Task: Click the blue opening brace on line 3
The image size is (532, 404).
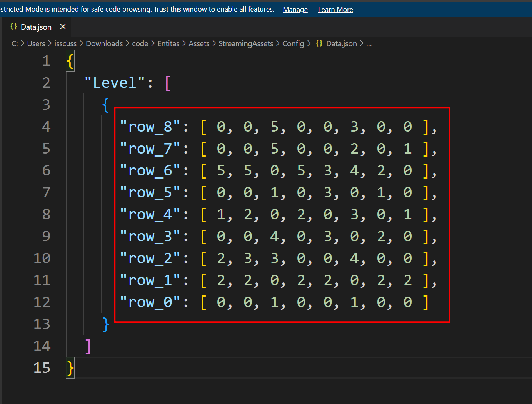Action: click(106, 105)
